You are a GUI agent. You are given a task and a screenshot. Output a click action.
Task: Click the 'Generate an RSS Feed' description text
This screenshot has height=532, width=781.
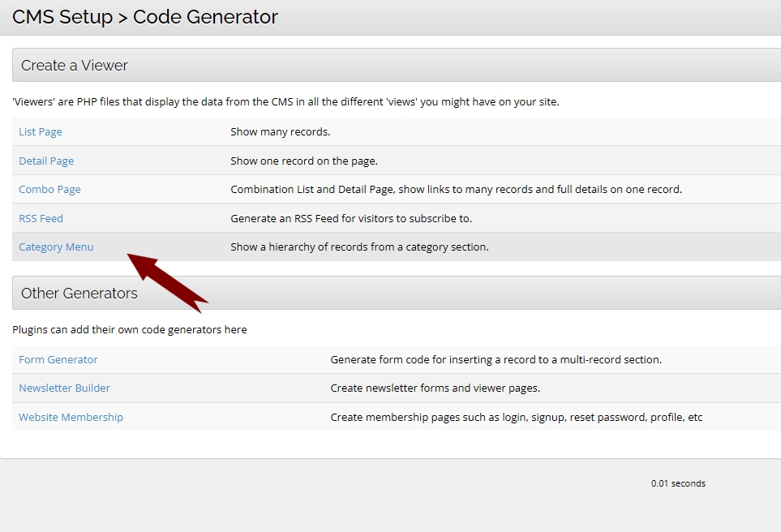[351, 218]
